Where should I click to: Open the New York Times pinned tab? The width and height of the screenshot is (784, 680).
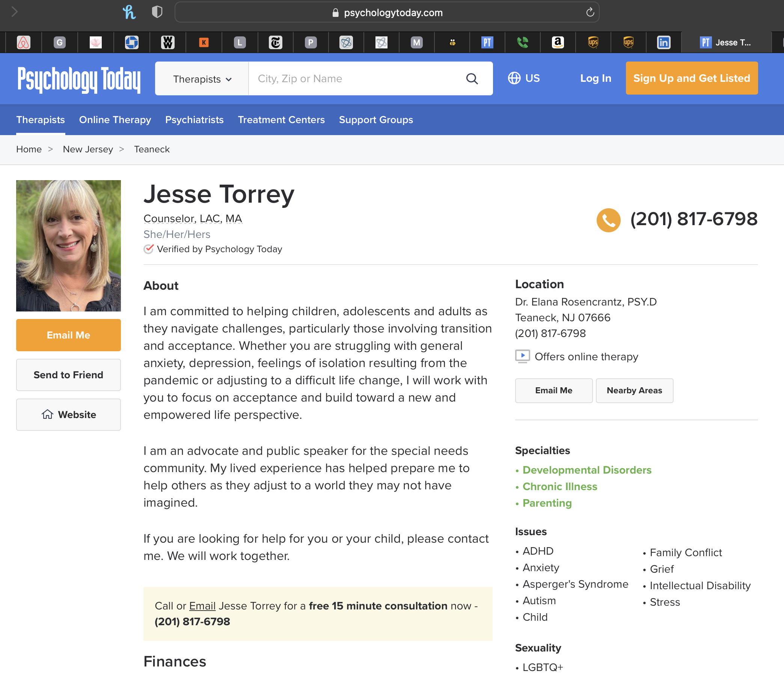point(275,42)
